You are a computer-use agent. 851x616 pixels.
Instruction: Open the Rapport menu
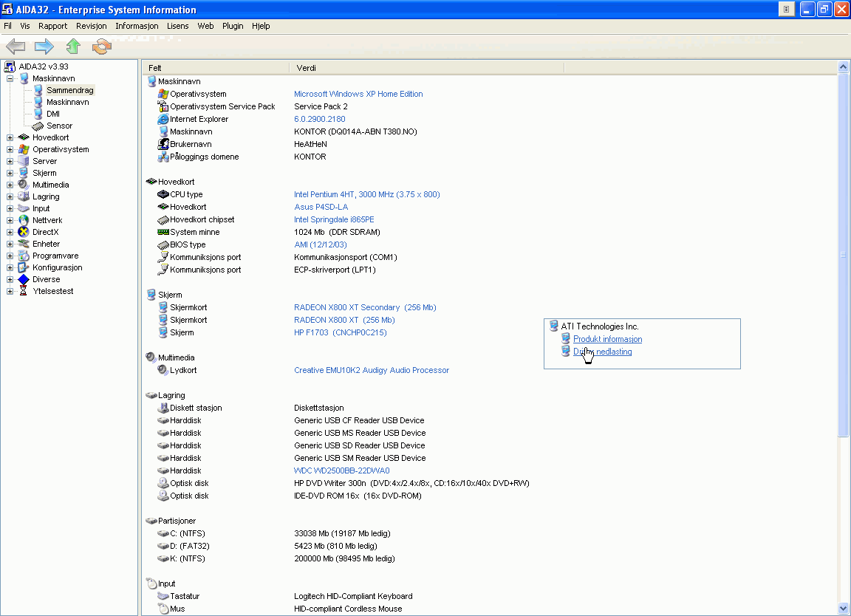pyautogui.click(x=52, y=26)
